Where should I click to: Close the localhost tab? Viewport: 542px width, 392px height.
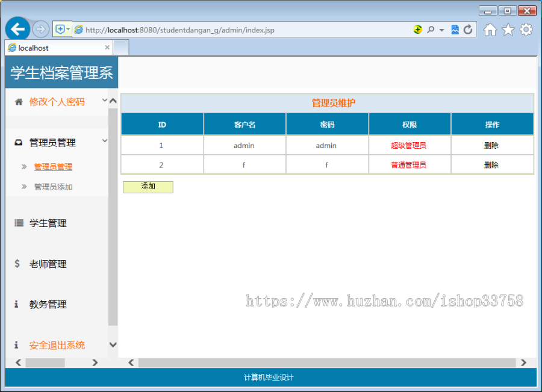click(x=107, y=48)
